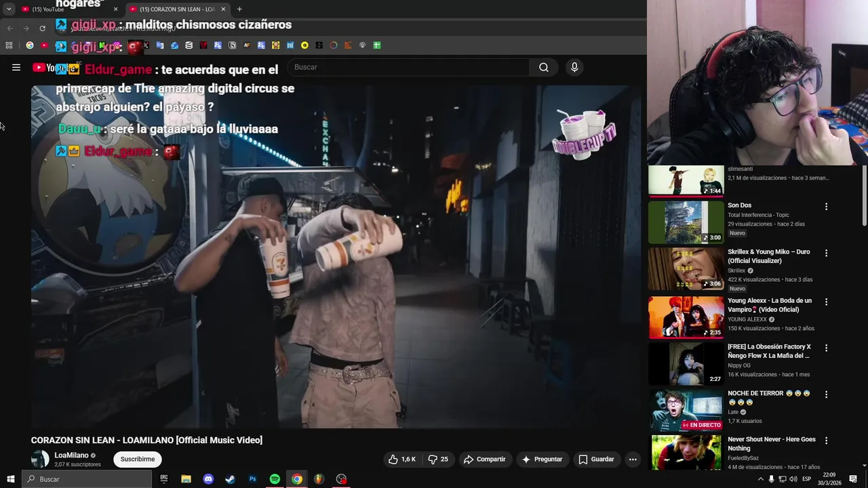Start voice search with the microphone icon
Viewport: 868px width, 488px height.
point(574,67)
